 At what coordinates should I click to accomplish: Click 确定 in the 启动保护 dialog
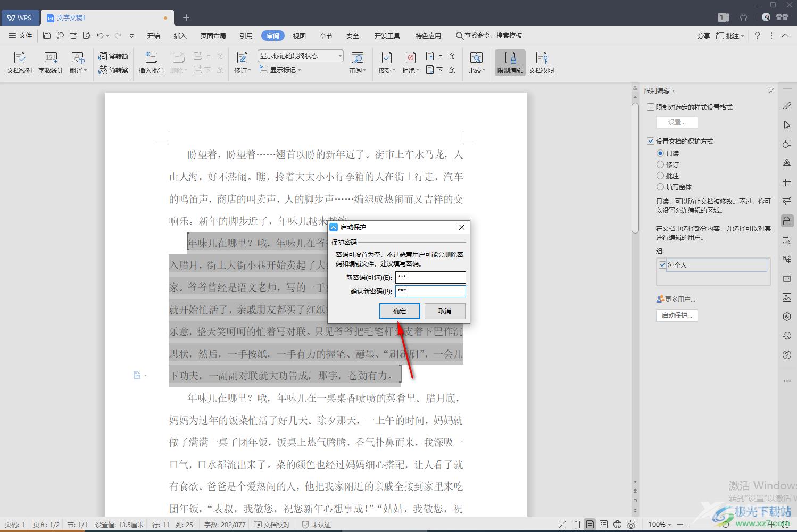coord(400,311)
